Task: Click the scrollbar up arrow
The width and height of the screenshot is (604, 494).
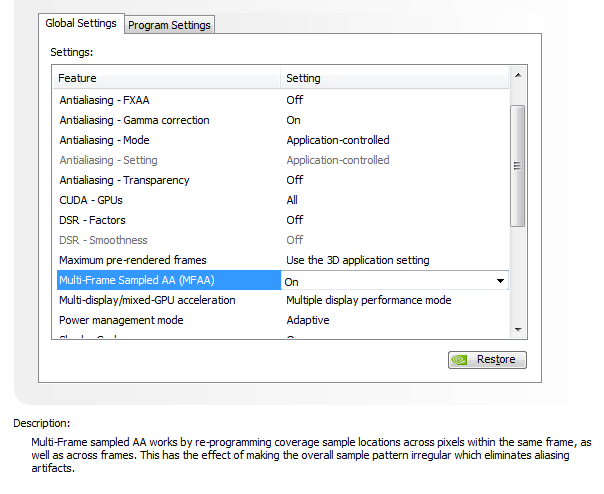Action: (x=518, y=75)
